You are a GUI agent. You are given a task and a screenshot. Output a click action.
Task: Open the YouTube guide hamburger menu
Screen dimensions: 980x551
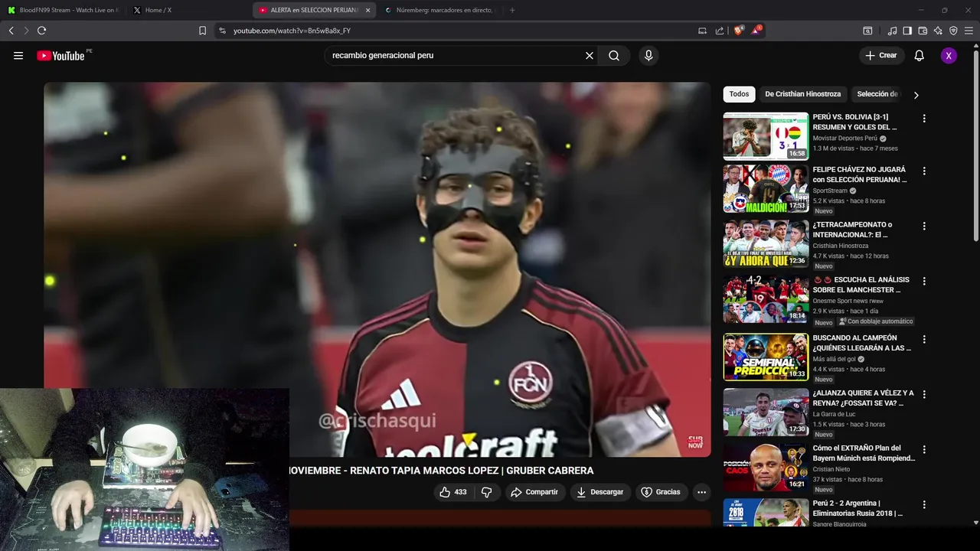18,55
